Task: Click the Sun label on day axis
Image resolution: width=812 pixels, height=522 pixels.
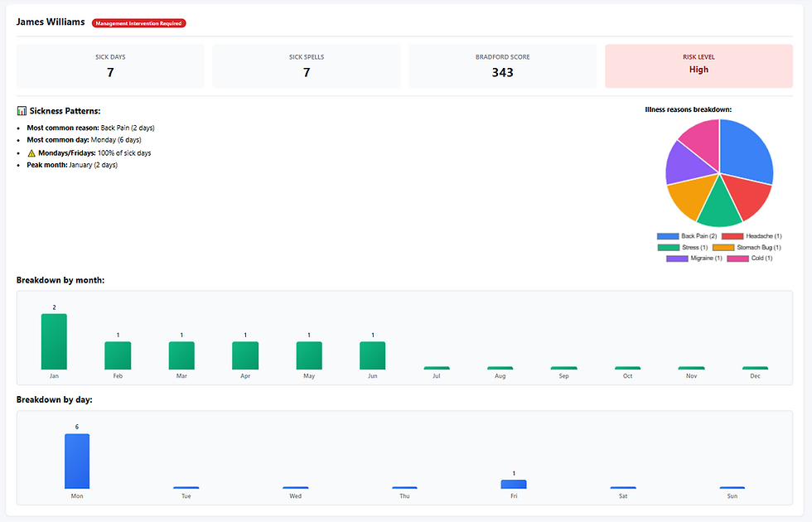Action: point(732,496)
